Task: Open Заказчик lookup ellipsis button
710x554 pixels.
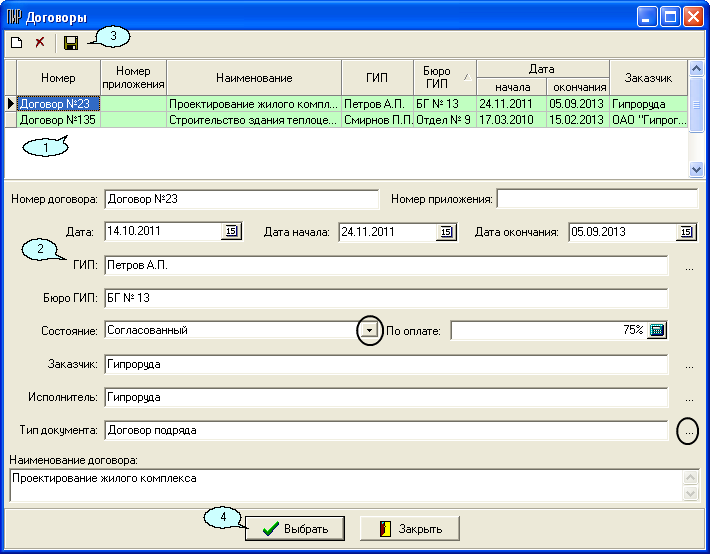Action: pyautogui.click(x=689, y=366)
